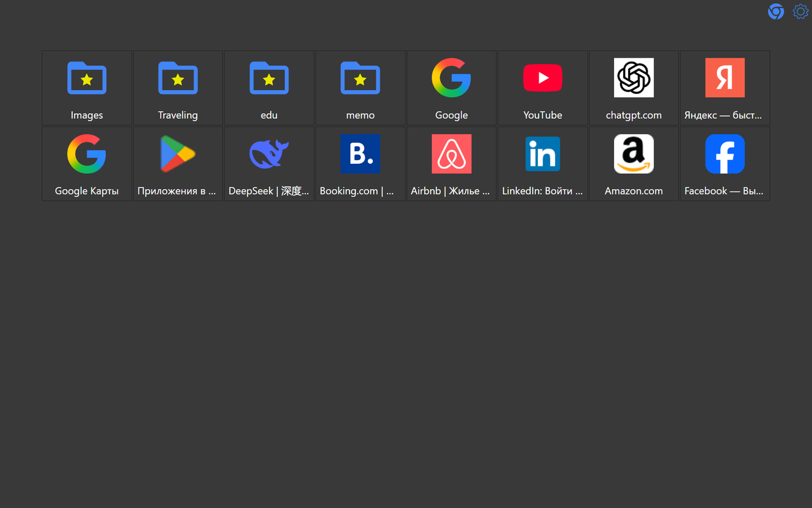
Task: Click the Traveling folder label
Action: [x=178, y=115]
